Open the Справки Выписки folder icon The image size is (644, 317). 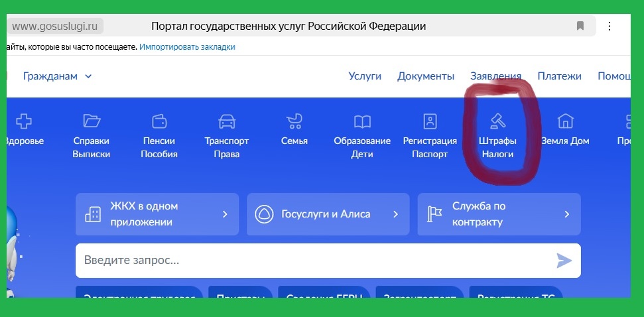point(92,121)
